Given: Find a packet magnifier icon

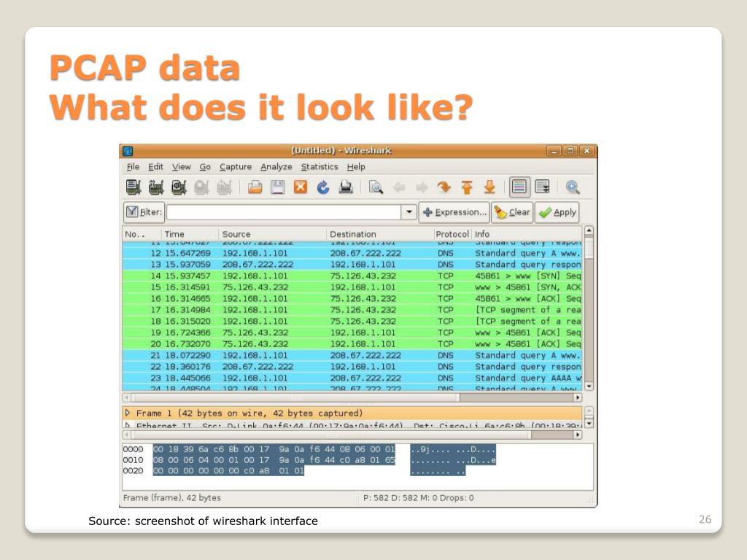Looking at the screenshot, I should tap(376, 187).
